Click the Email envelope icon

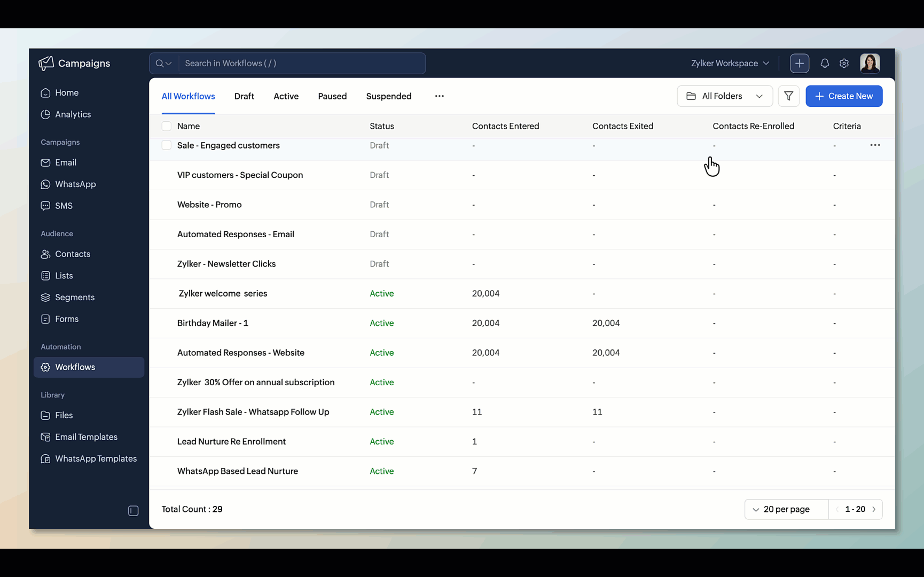[45, 162]
